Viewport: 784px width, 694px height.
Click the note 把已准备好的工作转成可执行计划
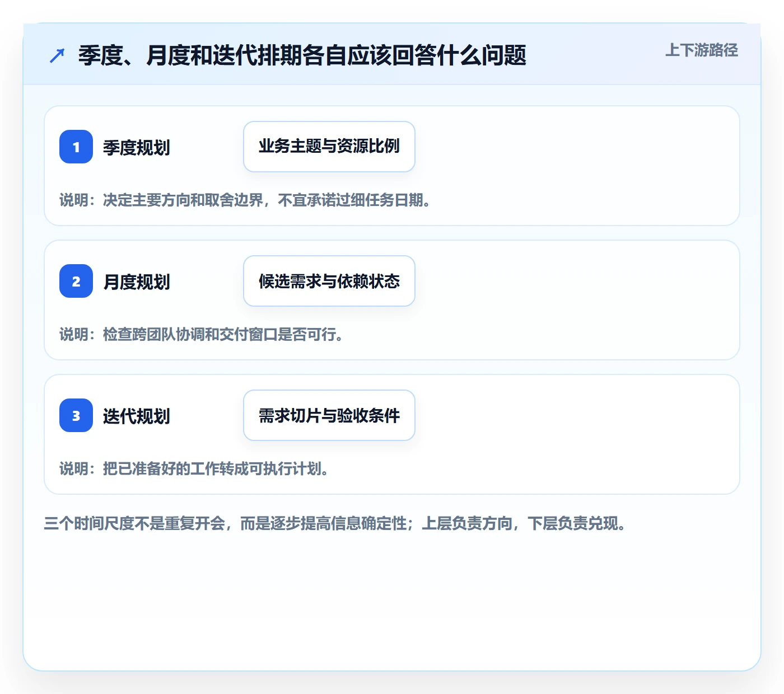216,469
